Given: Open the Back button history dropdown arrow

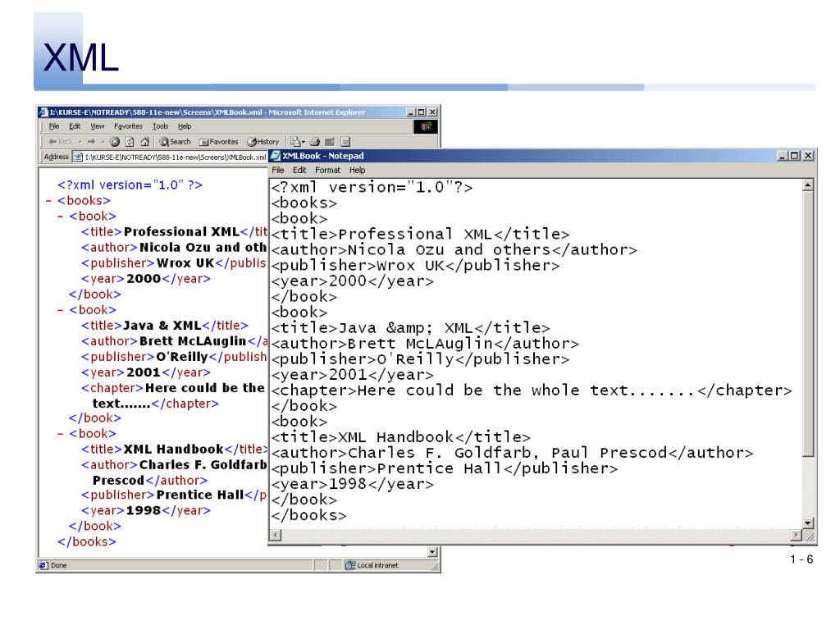Looking at the screenshot, I should pyautogui.click(x=80, y=142).
